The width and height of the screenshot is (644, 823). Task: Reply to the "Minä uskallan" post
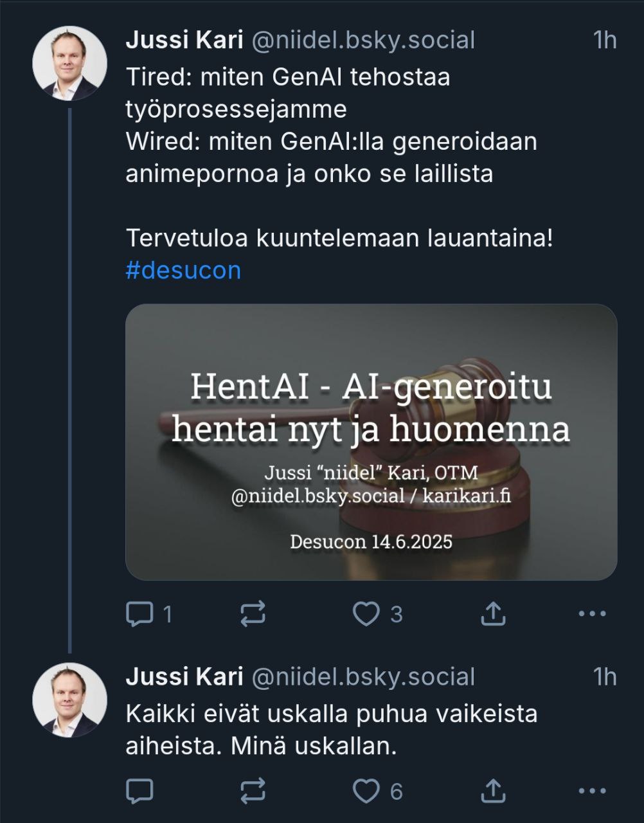click(x=139, y=790)
